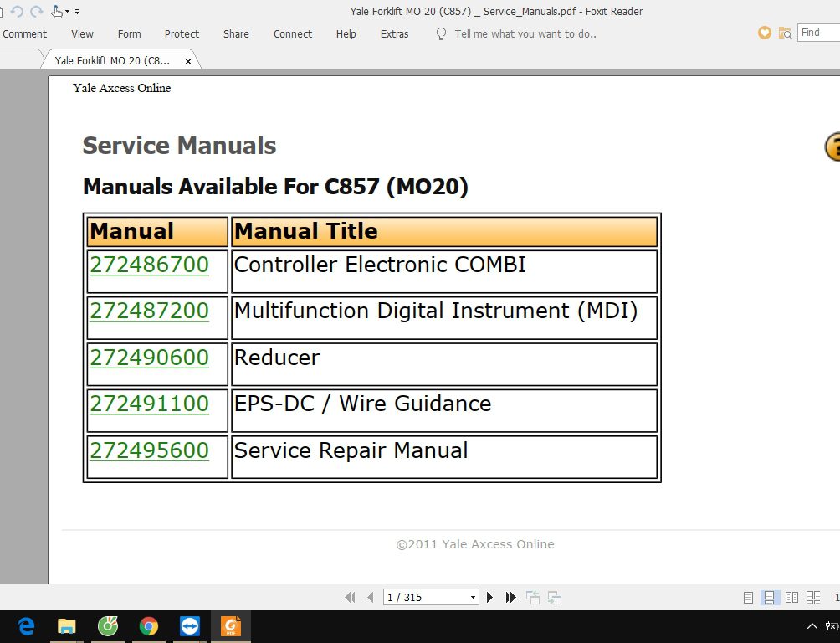The width and height of the screenshot is (840, 643).
Task: Go to previous page arrow
Action: (x=370, y=597)
